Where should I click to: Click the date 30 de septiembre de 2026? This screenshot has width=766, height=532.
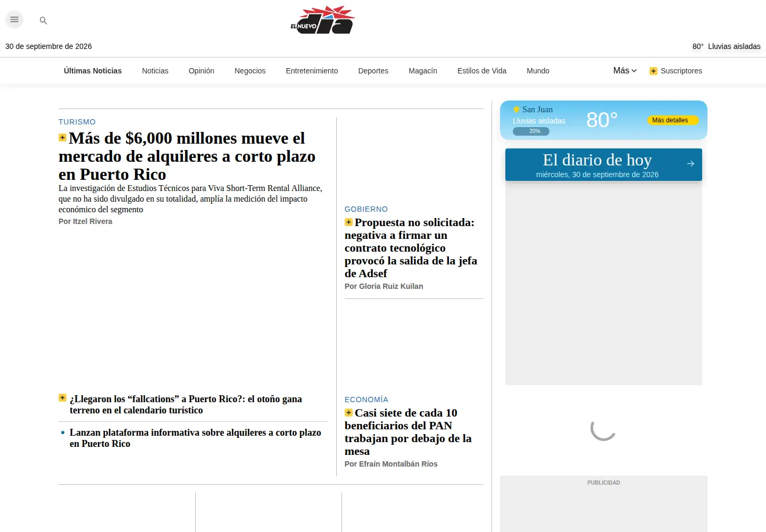(48, 46)
